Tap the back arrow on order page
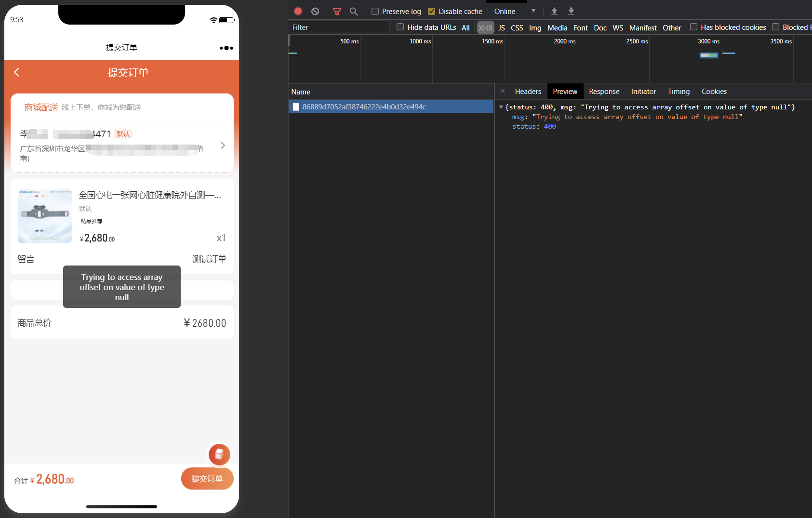812x518 pixels. click(17, 72)
